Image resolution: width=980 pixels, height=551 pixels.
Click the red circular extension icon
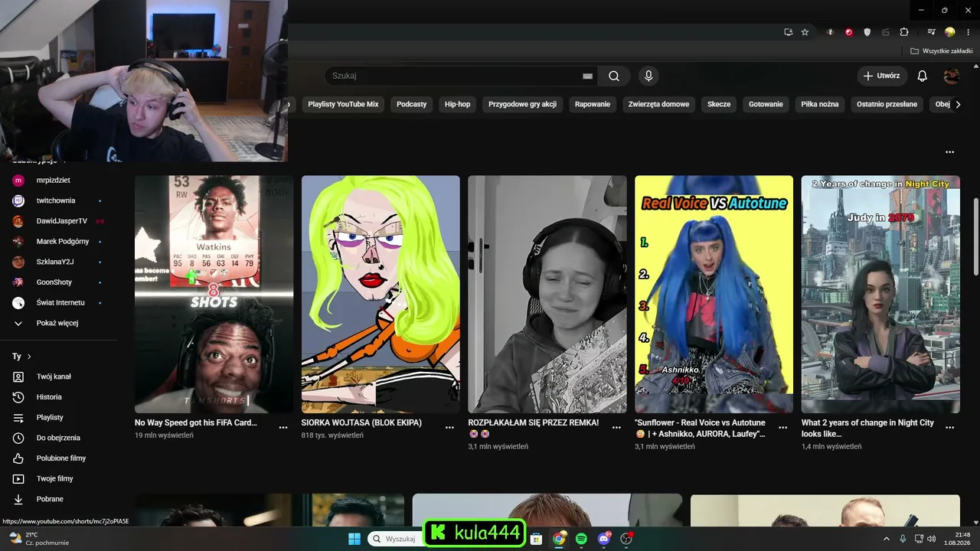849,32
